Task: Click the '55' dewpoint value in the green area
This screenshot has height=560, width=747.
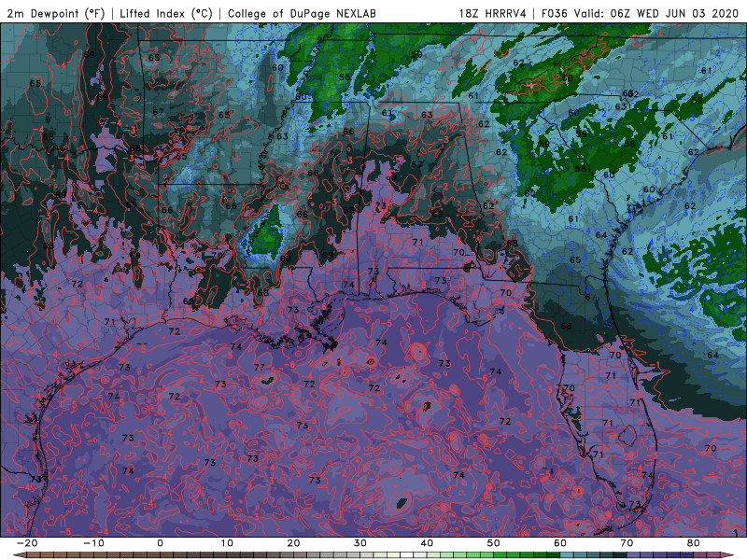Action: click(x=345, y=77)
